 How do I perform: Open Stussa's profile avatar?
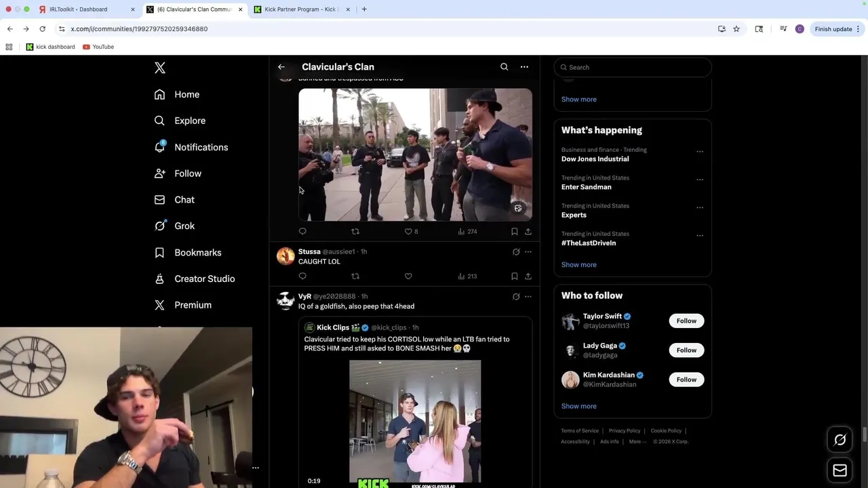pos(285,256)
